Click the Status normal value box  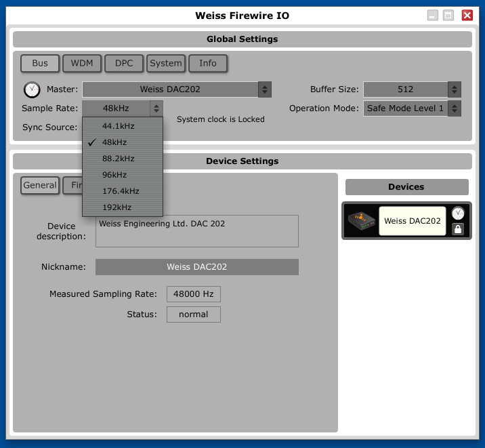[194, 314]
